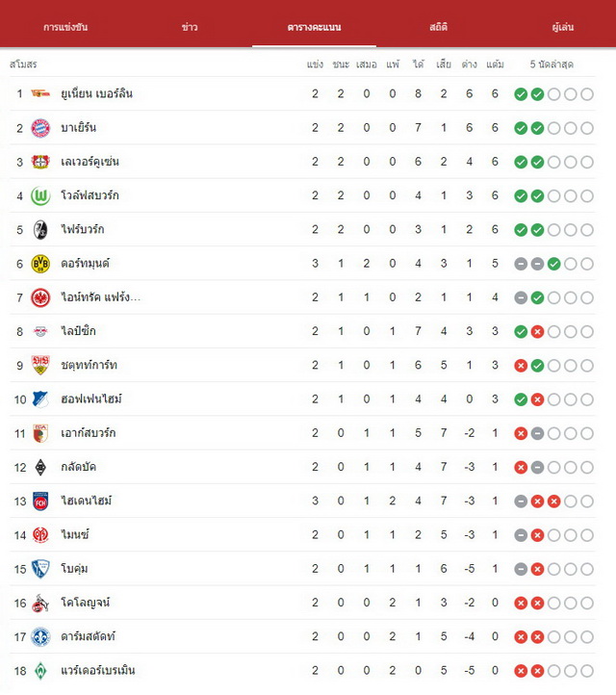Click the Union Berlin club logo
The width and height of the screenshot is (616, 695).
40,93
